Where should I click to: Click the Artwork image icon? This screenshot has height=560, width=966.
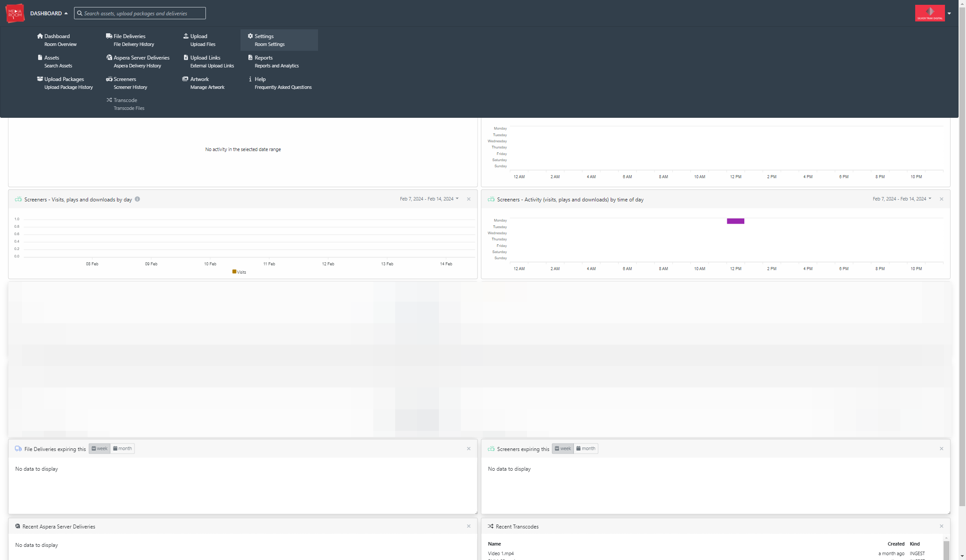click(185, 79)
